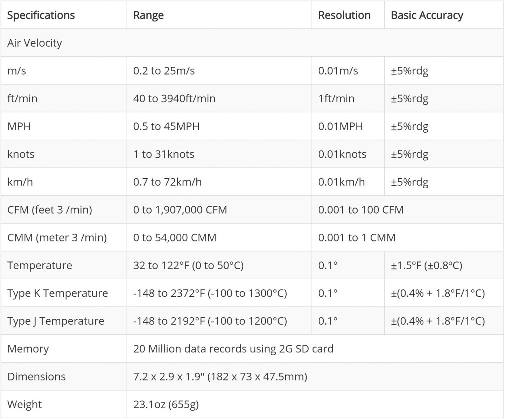This screenshot has height=420, width=505.
Task: Select the Type K Temperature label
Action: pyautogui.click(x=57, y=293)
